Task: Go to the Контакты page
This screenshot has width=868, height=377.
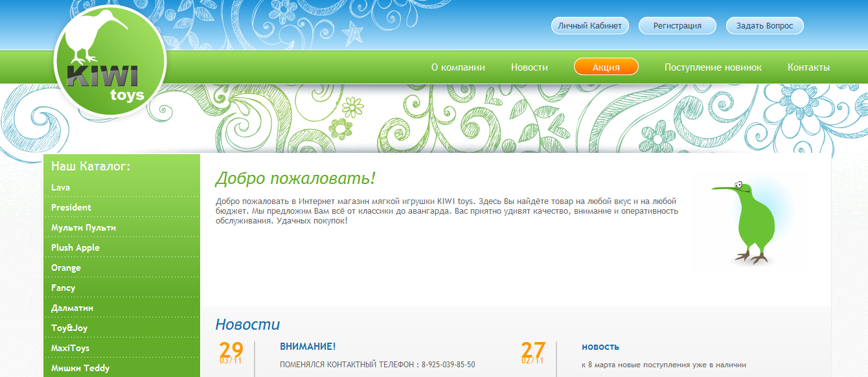Action: (809, 66)
